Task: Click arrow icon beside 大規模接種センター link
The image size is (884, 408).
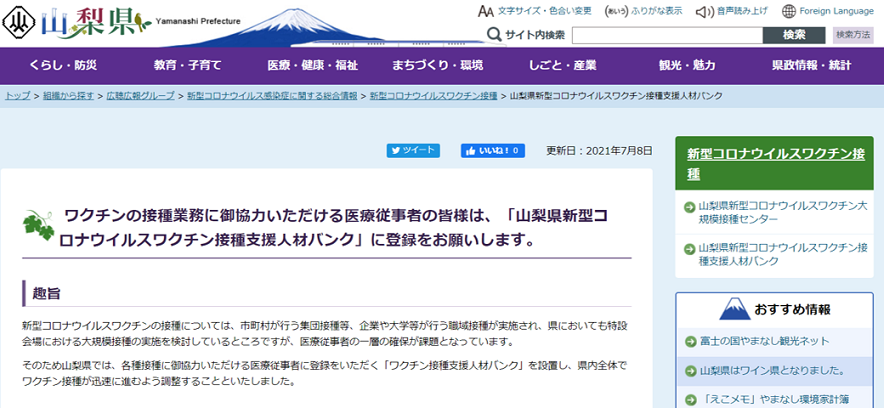Action: click(x=689, y=207)
